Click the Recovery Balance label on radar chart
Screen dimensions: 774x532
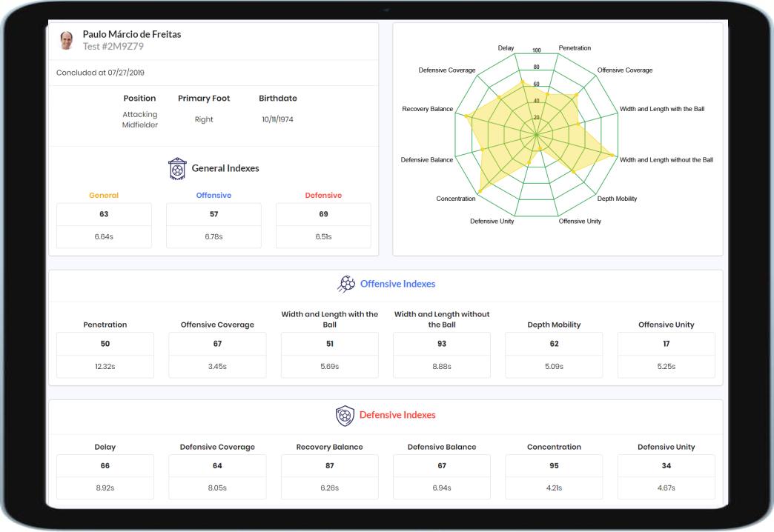coord(427,109)
